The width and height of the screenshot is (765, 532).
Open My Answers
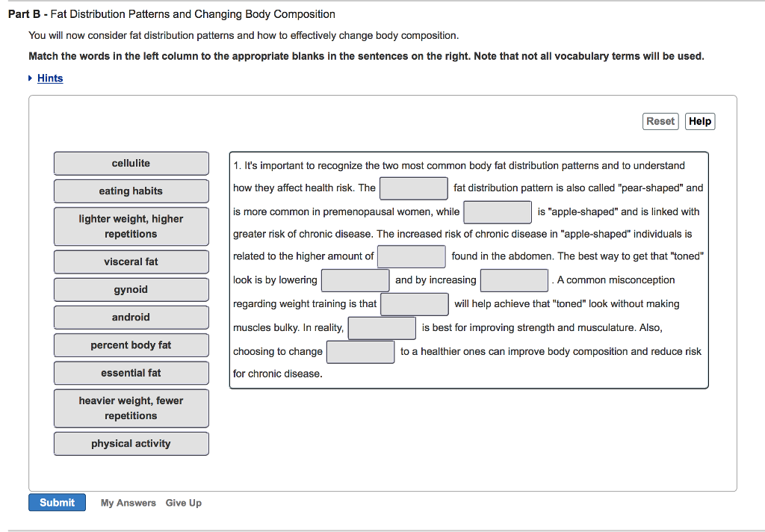tap(128, 502)
